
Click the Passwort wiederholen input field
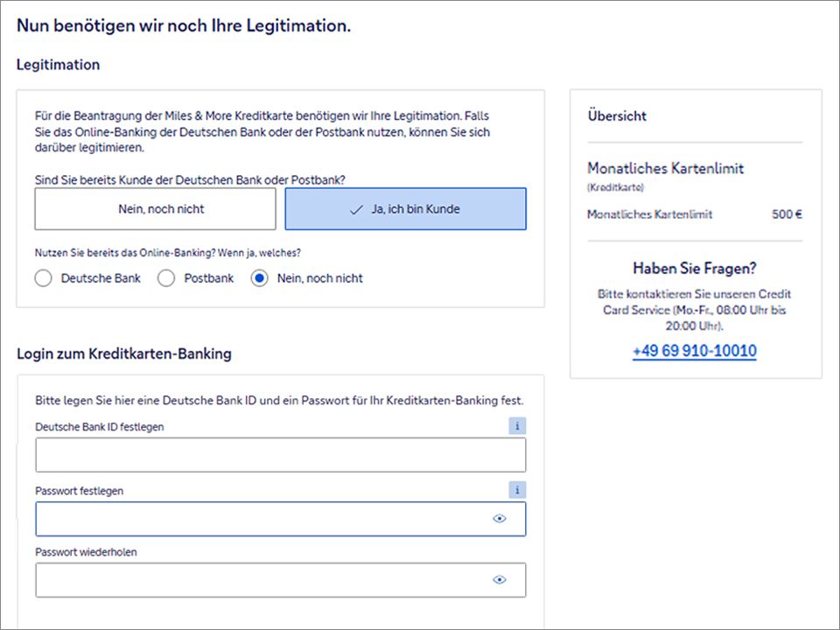click(x=262, y=579)
